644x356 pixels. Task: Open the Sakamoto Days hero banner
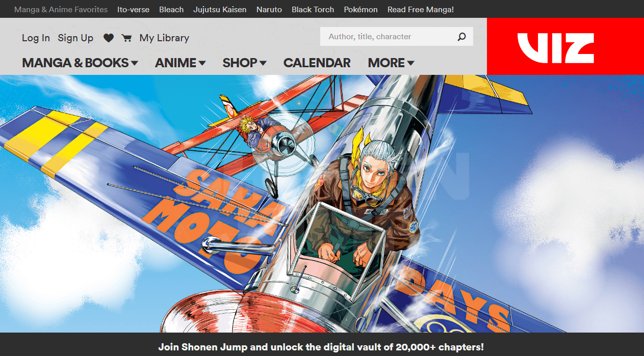coord(322,204)
